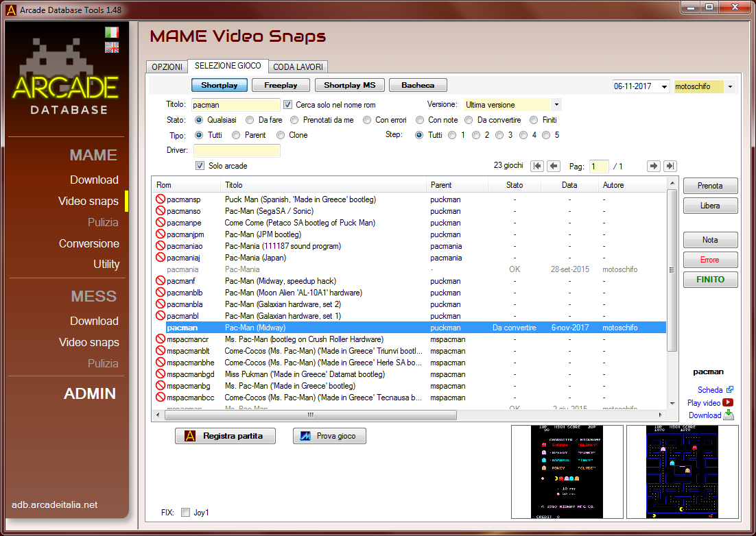Enable the Joy1 FIX checkbox

tap(186, 513)
